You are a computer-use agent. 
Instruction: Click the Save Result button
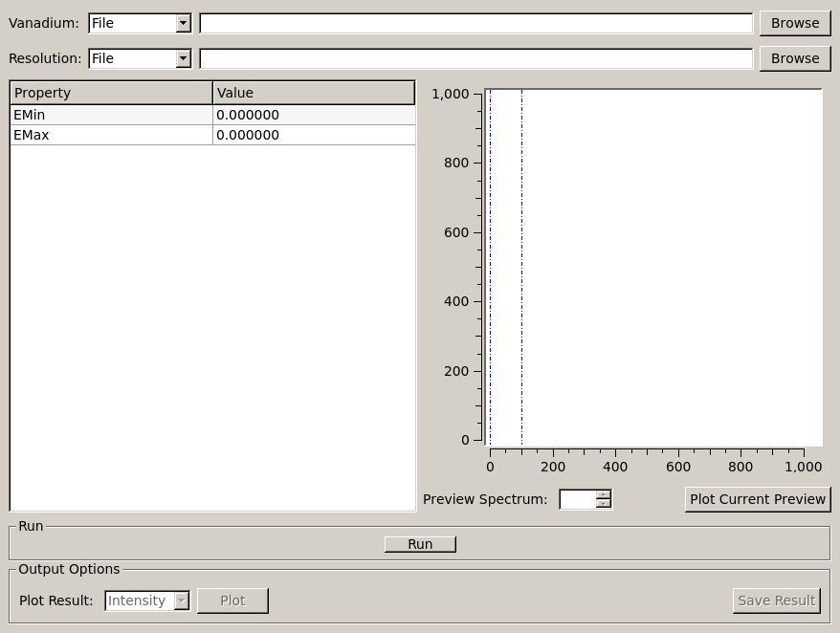[776, 600]
